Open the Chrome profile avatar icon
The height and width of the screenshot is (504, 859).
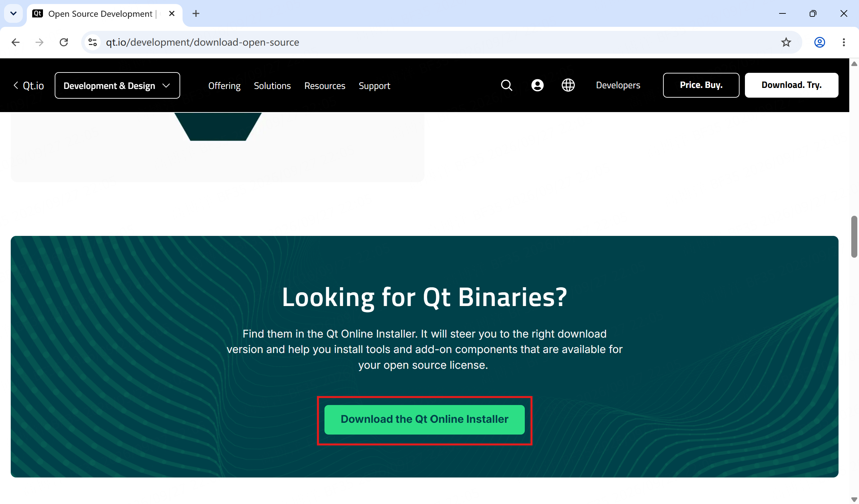tap(819, 42)
